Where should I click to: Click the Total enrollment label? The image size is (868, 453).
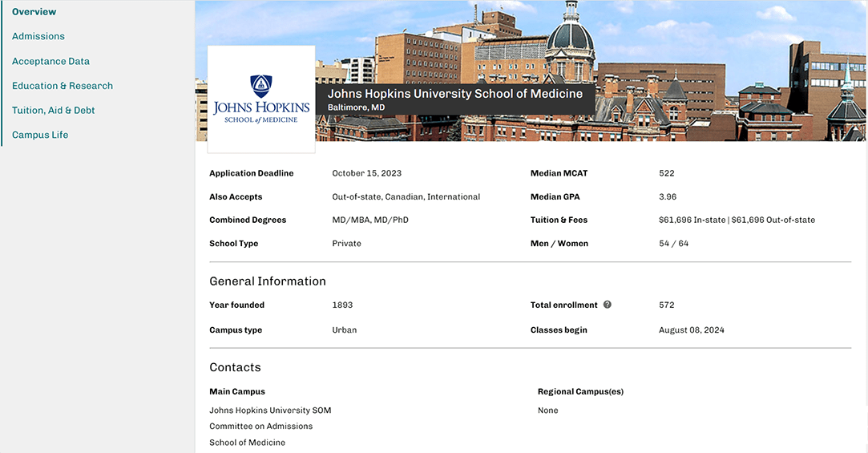pyautogui.click(x=564, y=305)
